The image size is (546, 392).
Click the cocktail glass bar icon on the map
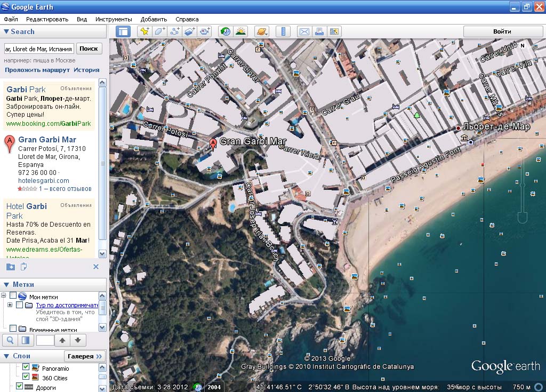[334, 222]
